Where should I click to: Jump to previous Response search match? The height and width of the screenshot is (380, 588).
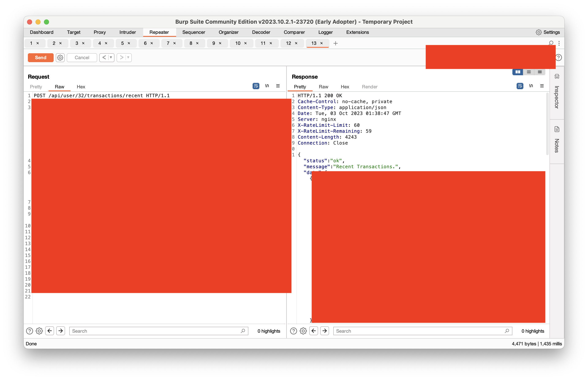(x=313, y=331)
